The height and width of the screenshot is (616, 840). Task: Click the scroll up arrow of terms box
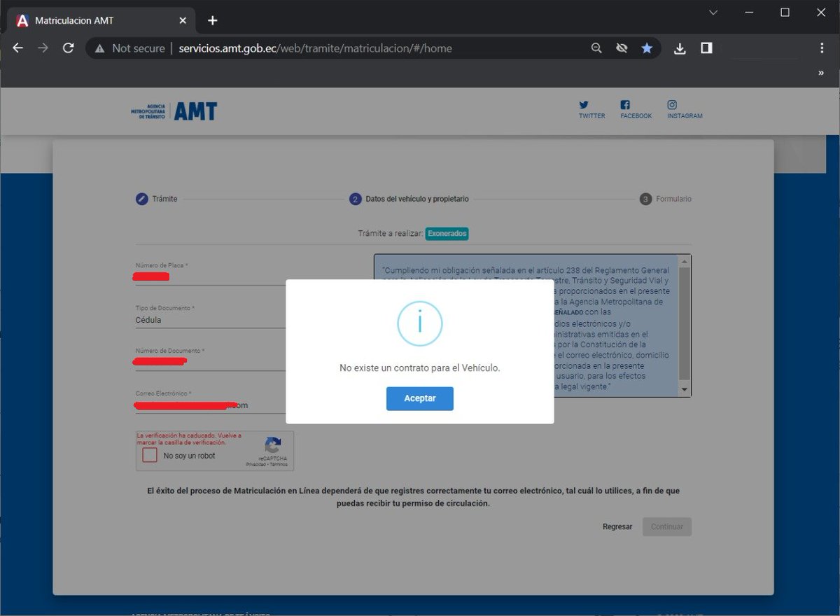tap(685, 261)
